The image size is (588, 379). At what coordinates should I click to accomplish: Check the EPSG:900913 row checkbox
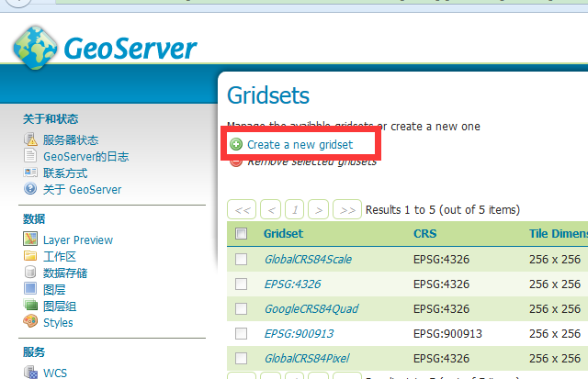(x=241, y=333)
